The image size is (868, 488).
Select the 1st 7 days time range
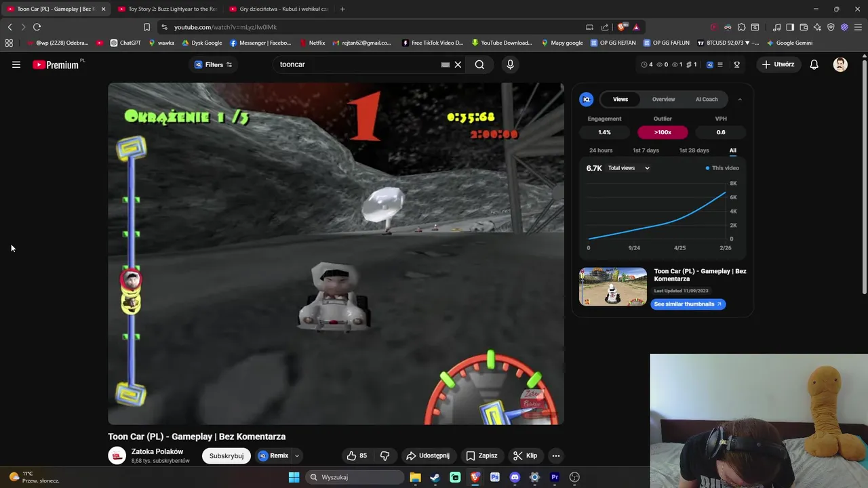pyautogui.click(x=646, y=150)
